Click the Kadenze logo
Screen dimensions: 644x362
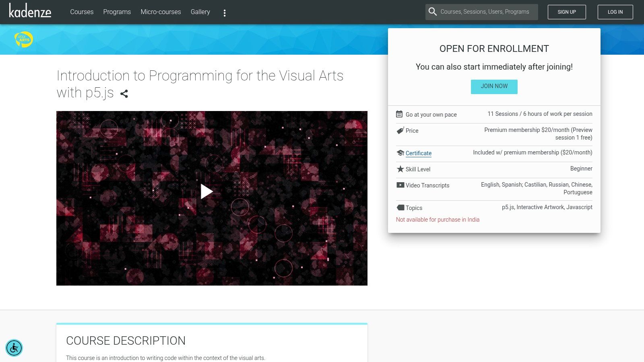point(30,11)
